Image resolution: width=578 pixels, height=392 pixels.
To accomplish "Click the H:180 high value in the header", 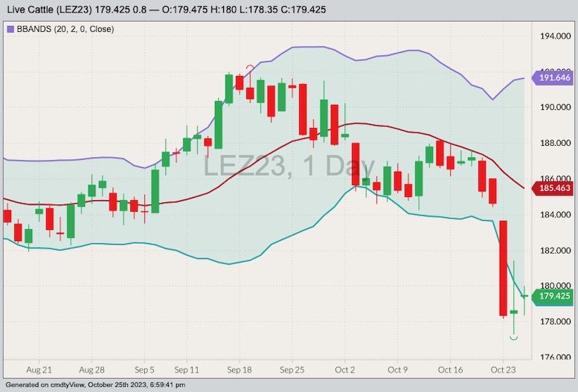I will coord(223,10).
